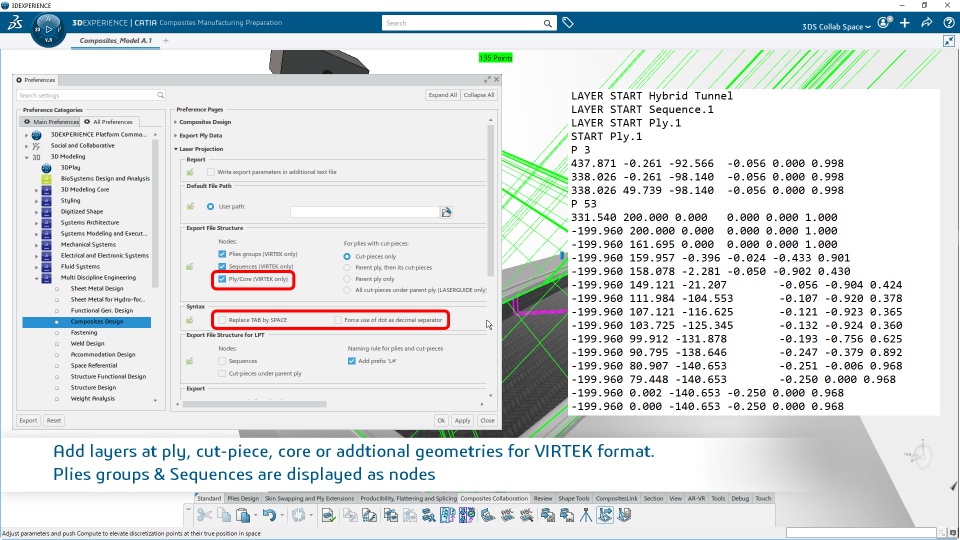Click the Reset button
960x540 pixels.
coord(54,421)
